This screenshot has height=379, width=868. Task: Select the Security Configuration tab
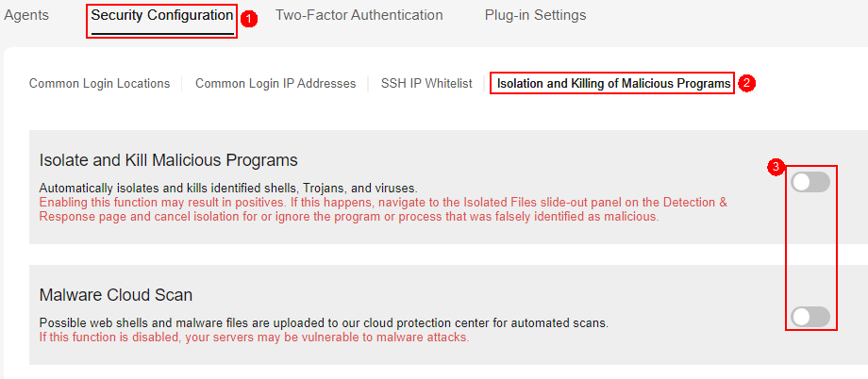(161, 15)
